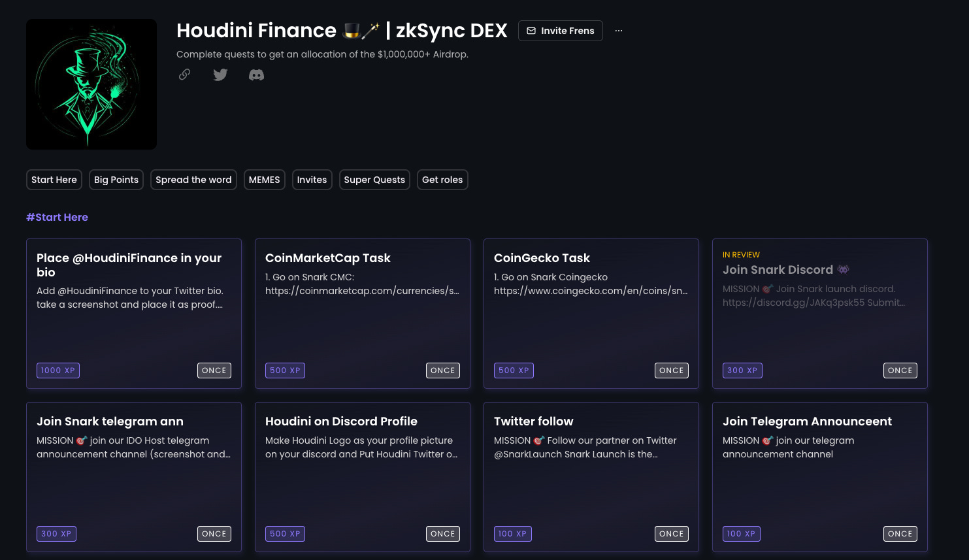Select the Super Quests tab
Viewport: 969px width, 560px height.
[374, 180]
